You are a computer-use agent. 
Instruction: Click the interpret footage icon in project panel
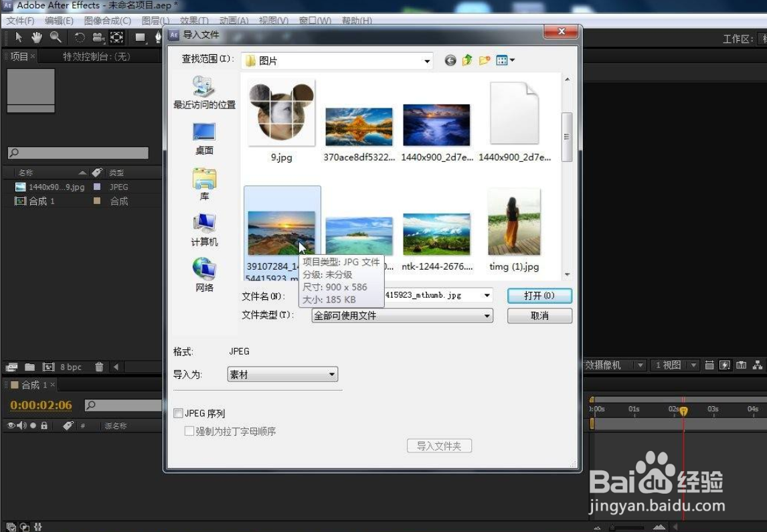11,367
